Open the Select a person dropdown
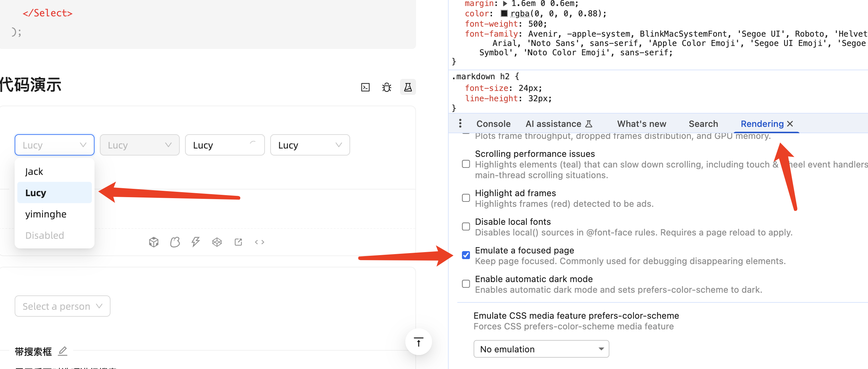This screenshot has height=369, width=868. (x=62, y=306)
